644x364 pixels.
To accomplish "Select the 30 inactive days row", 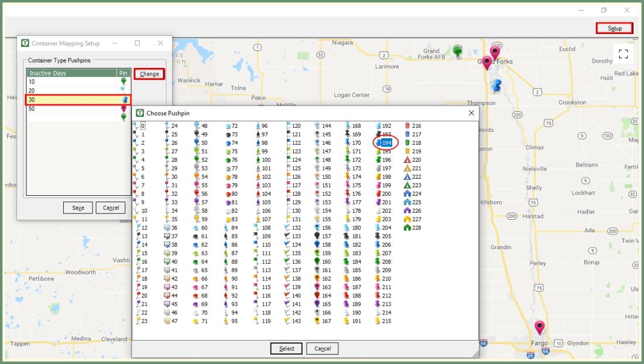I will point(78,100).
